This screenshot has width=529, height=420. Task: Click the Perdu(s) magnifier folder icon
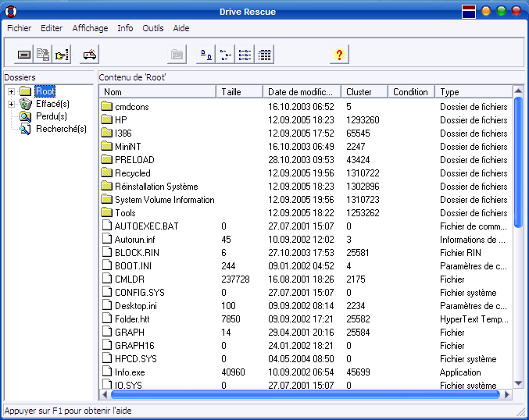pyautogui.click(x=26, y=116)
